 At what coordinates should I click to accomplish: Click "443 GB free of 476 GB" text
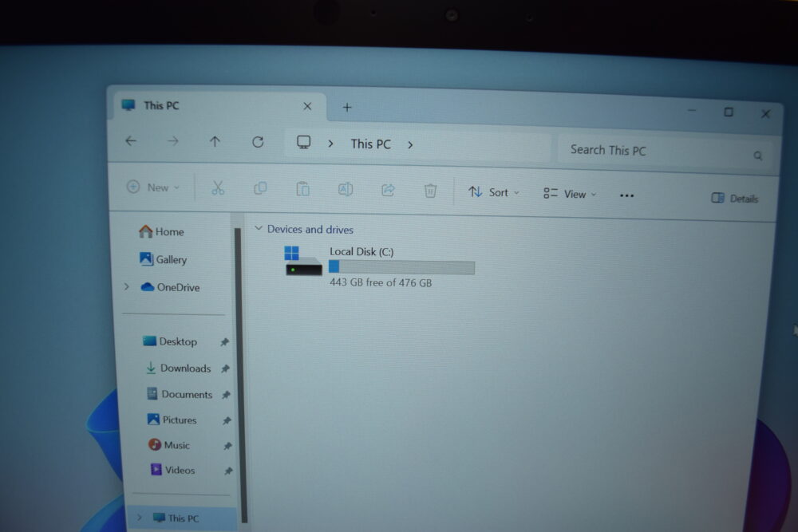[x=381, y=282]
